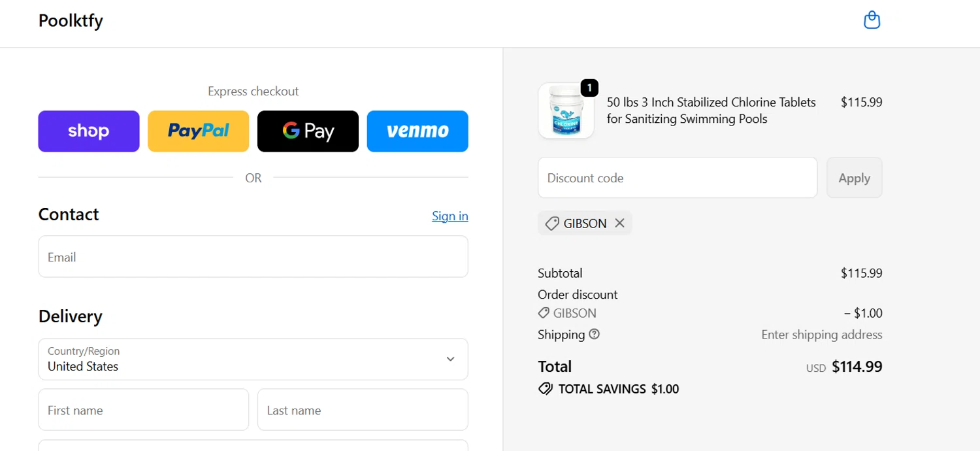Open the Country/Region dropdown
Image resolution: width=980 pixels, height=451 pixels.
click(253, 359)
